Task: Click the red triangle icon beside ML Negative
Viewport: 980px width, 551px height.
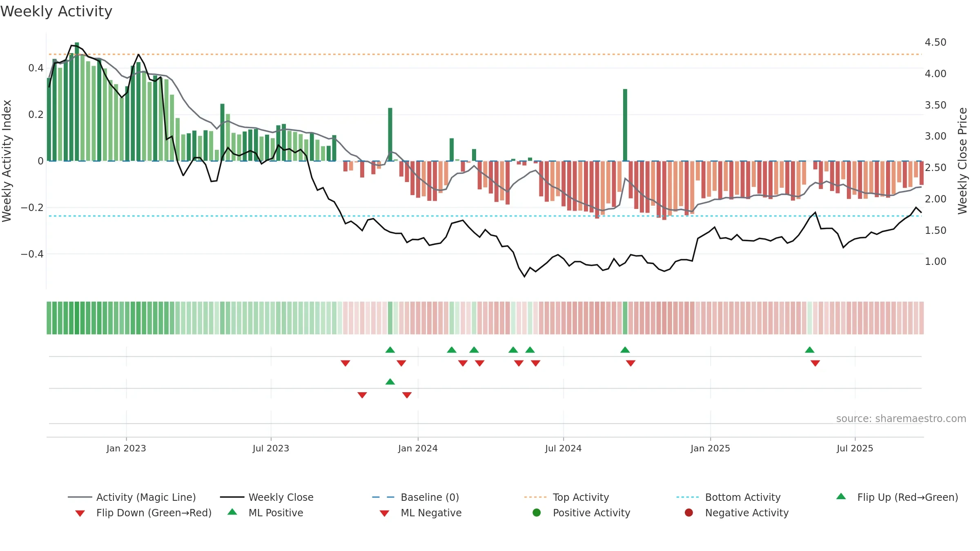Action: 385,513
